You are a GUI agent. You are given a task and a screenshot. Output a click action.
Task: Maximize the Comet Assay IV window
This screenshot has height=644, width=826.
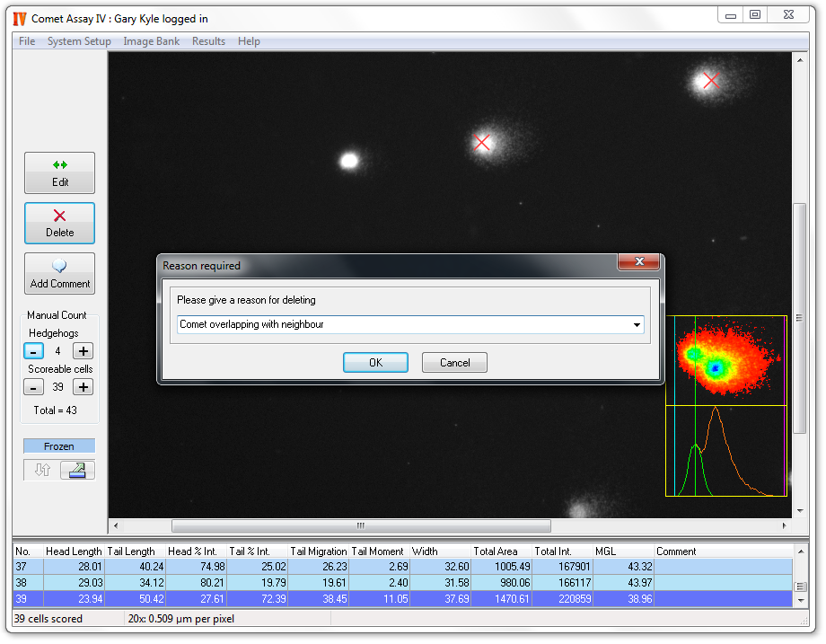tap(755, 15)
